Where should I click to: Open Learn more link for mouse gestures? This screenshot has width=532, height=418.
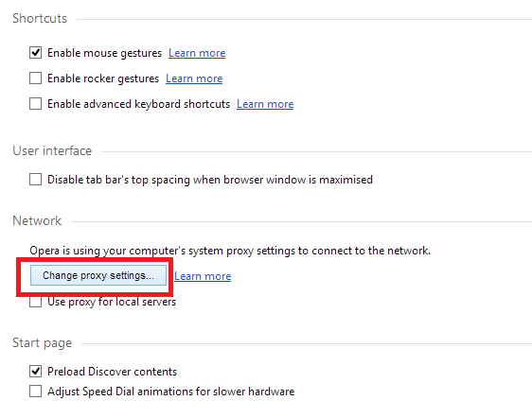(x=197, y=53)
